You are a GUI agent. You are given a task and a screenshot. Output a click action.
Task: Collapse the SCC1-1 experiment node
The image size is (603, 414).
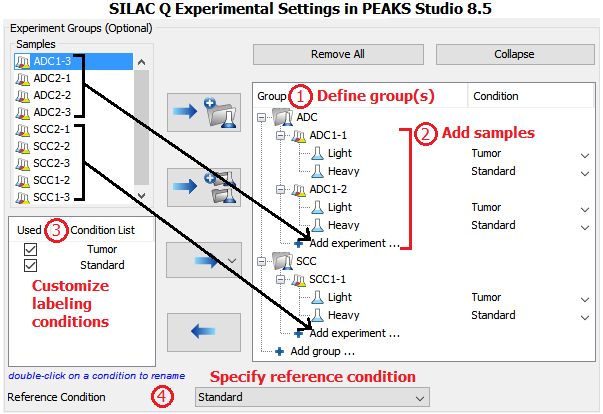(281, 279)
